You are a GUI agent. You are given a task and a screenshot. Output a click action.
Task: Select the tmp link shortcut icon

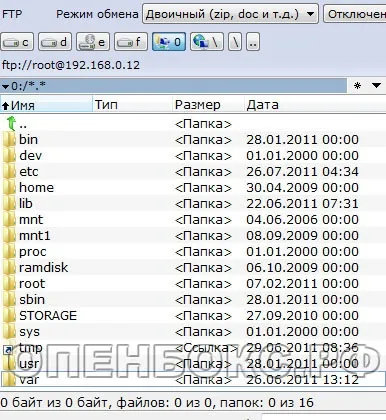9,349
